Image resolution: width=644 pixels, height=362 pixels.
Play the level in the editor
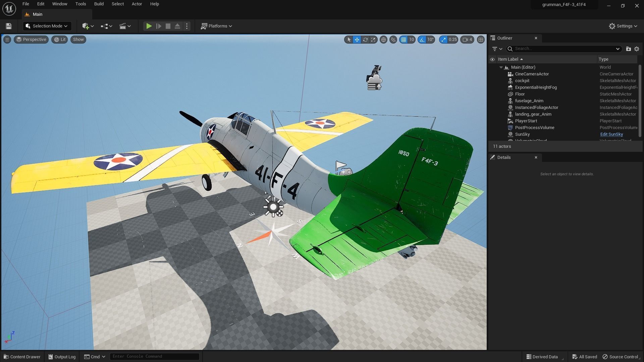coord(149,26)
